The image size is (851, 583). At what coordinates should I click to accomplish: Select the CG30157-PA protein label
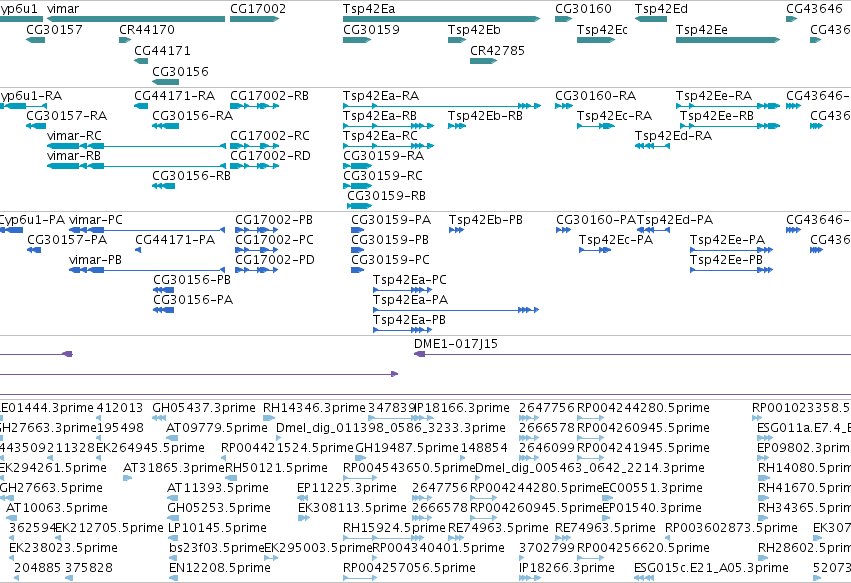coord(67,240)
